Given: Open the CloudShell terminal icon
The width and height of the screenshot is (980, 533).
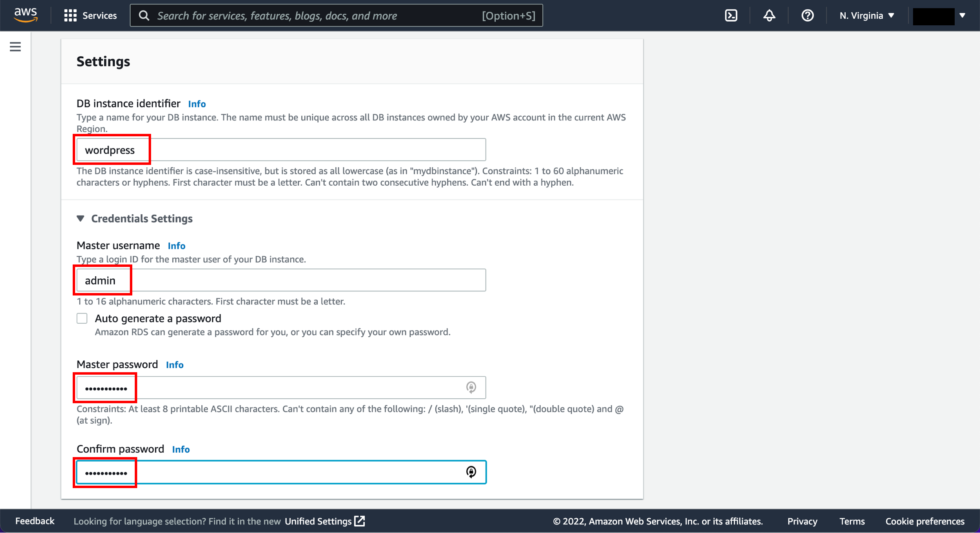Looking at the screenshot, I should [x=731, y=16].
